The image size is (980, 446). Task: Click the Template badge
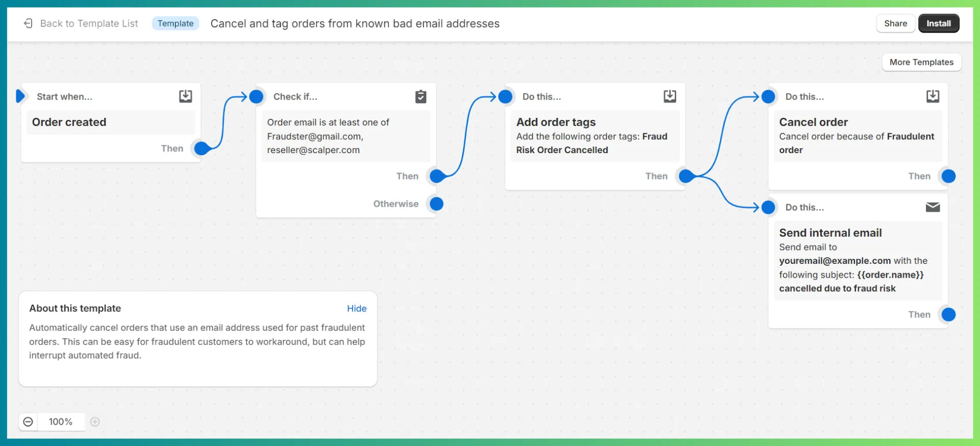[x=176, y=23]
